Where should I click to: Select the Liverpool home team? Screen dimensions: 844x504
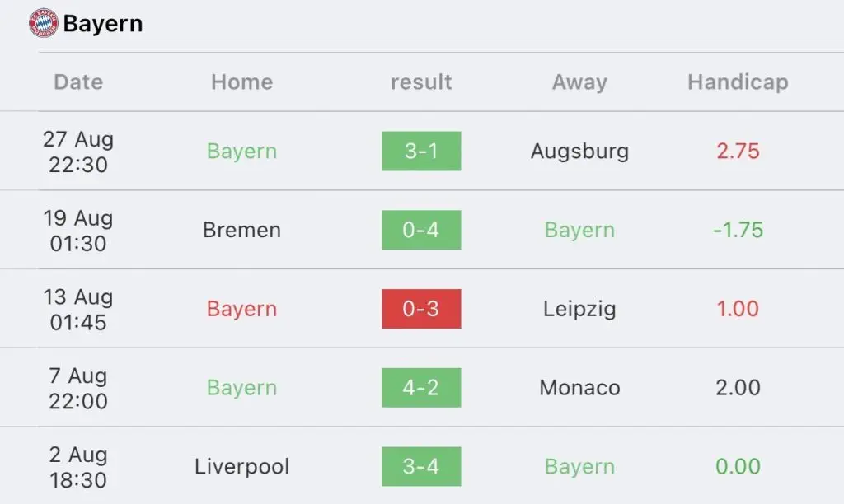click(x=241, y=466)
